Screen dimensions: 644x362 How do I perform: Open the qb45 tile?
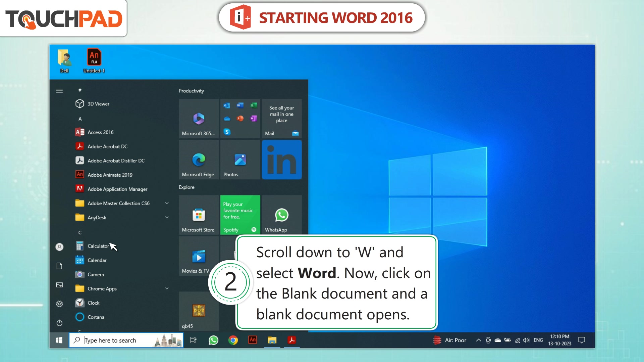199,311
